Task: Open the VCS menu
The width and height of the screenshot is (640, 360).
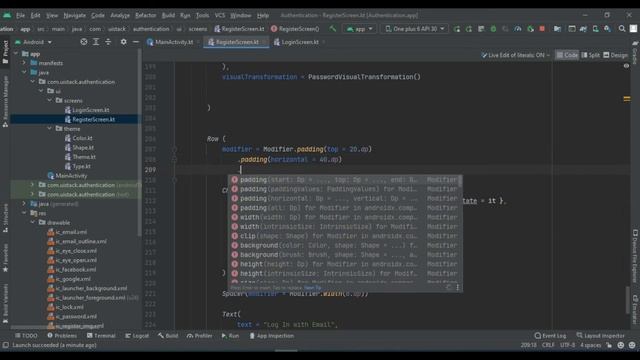Action: tap(220, 16)
